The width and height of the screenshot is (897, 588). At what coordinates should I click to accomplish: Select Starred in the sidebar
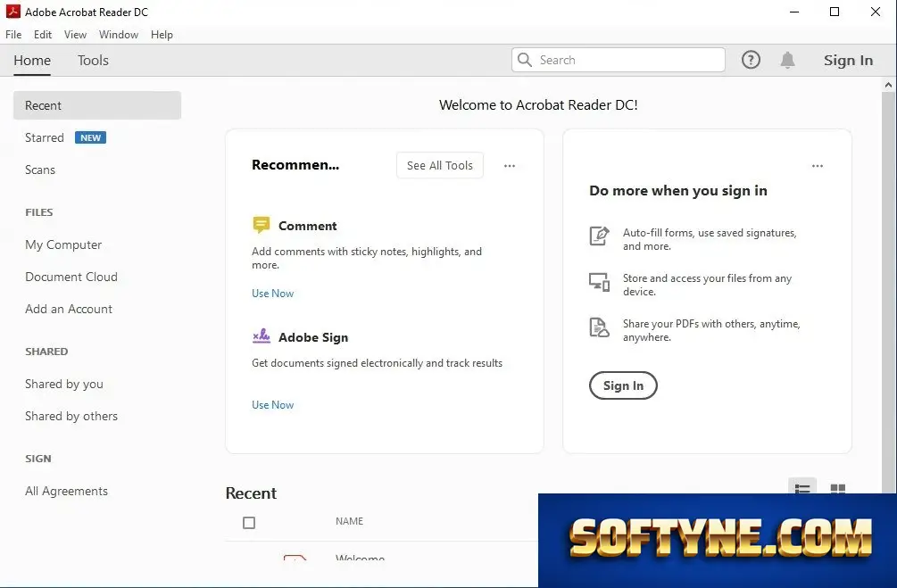(45, 137)
